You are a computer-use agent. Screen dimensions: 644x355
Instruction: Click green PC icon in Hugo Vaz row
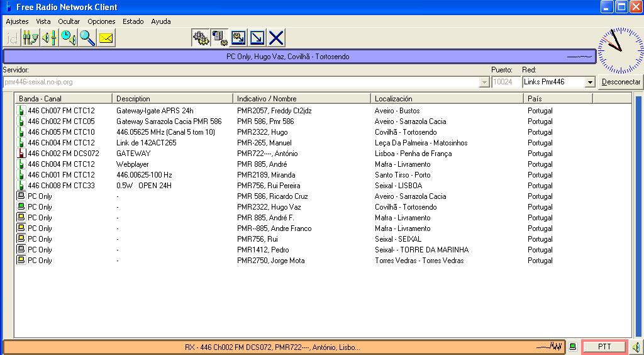click(21, 206)
